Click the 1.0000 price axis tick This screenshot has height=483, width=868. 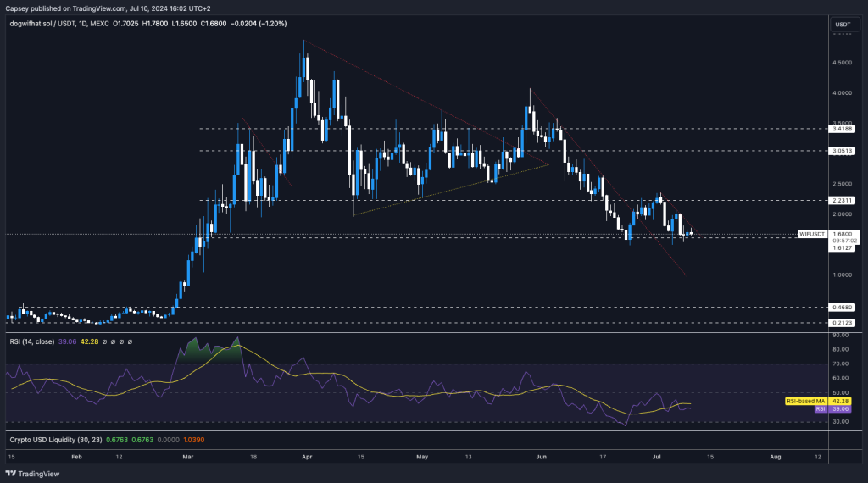pyautogui.click(x=842, y=275)
